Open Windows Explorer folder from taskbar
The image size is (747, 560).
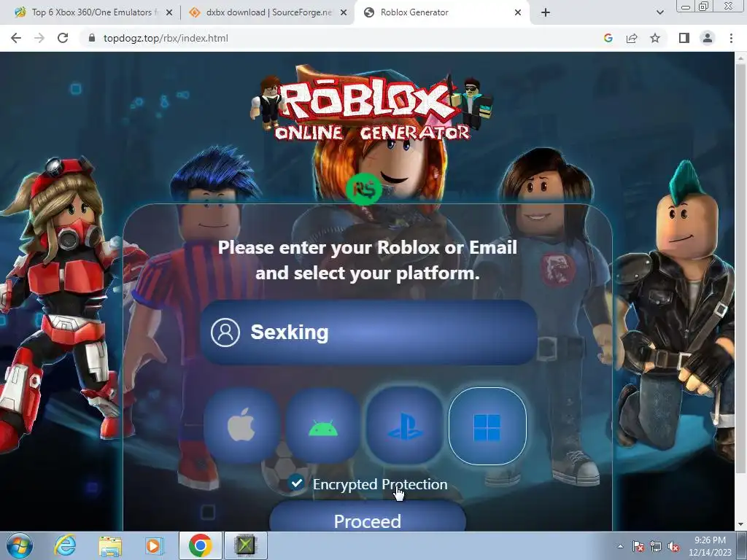click(110, 545)
